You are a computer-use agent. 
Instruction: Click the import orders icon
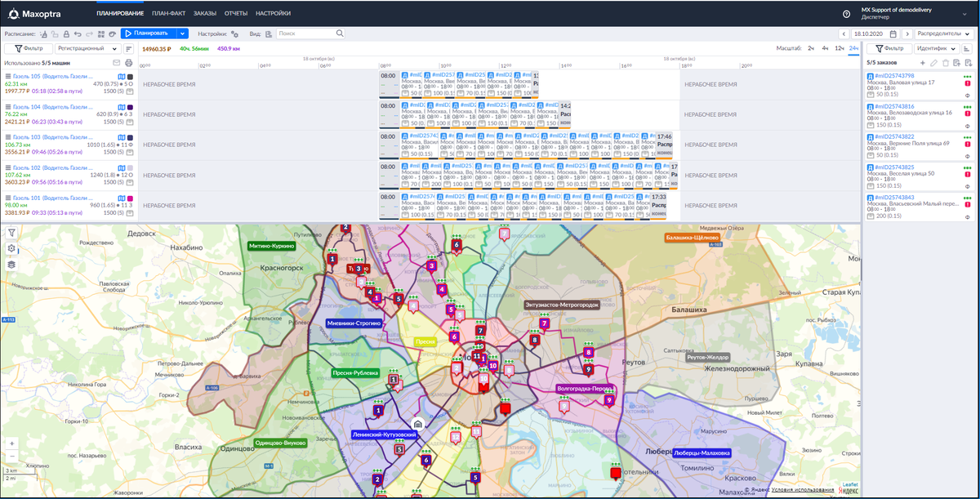tap(956, 63)
